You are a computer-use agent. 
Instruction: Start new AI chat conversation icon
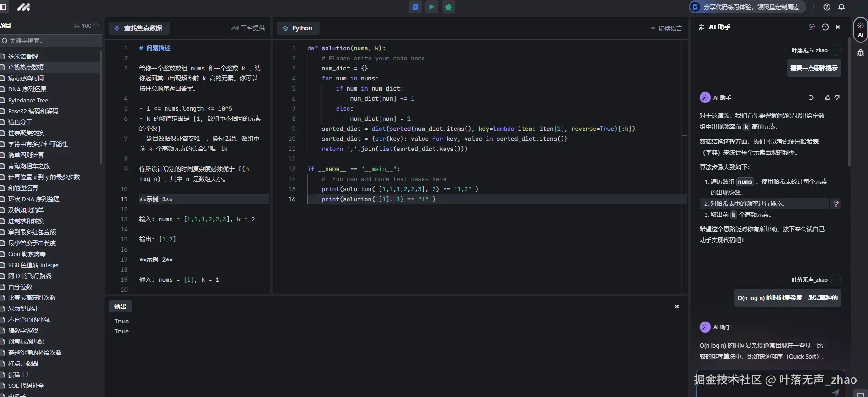coord(812,27)
